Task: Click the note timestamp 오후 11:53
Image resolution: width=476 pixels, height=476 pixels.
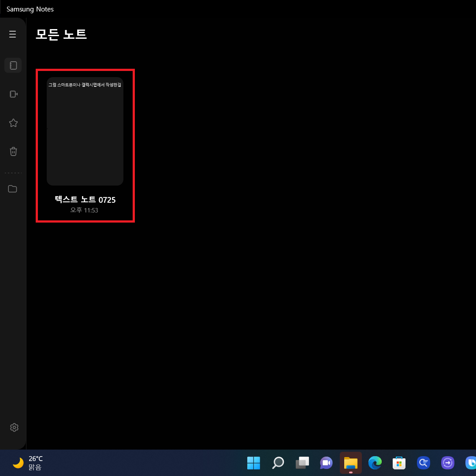Action: tap(84, 210)
